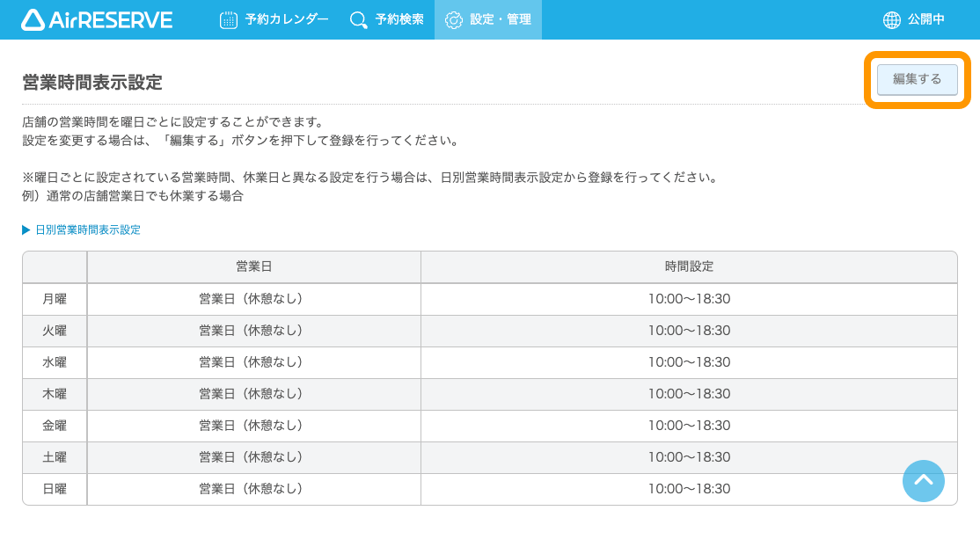The width and height of the screenshot is (980, 547).
Task: Click the 営業日 column header
Action: point(253,267)
